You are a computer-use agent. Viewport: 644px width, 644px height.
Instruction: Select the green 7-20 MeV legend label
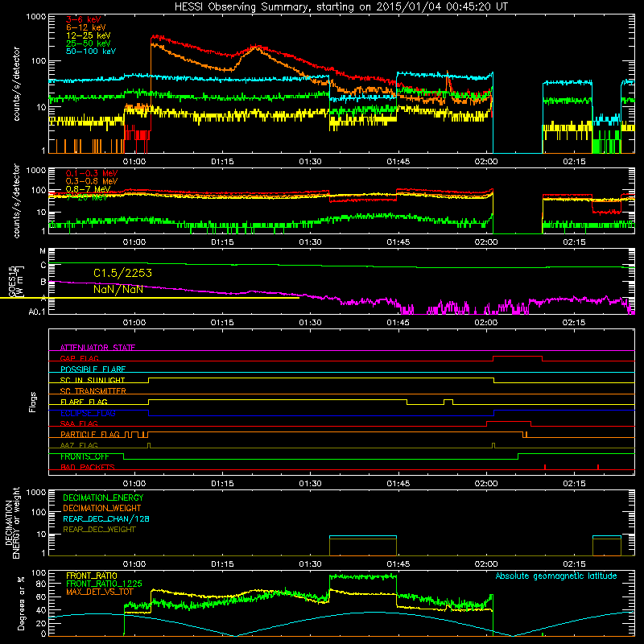coord(87,197)
